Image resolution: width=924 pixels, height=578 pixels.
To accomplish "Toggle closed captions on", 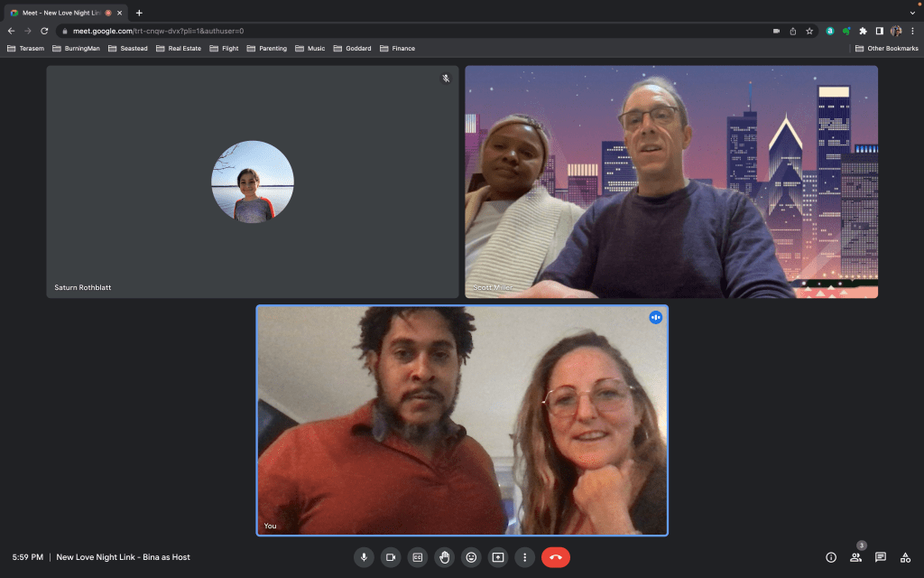I will [417, 557].
